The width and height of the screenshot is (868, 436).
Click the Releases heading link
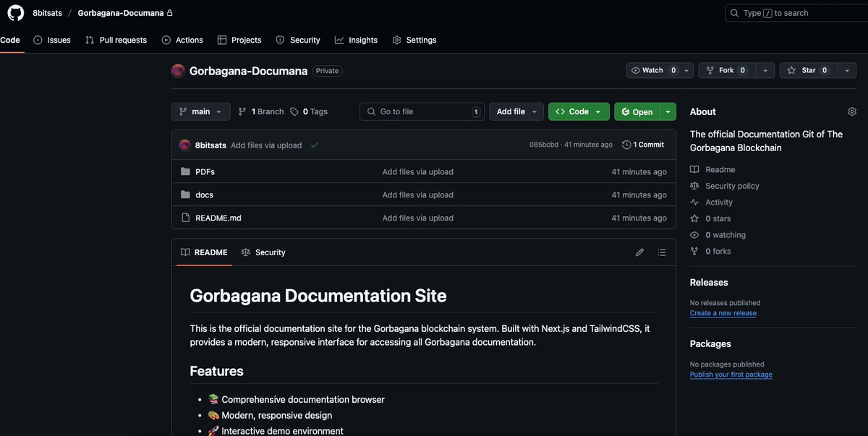(x=709, y=282)
